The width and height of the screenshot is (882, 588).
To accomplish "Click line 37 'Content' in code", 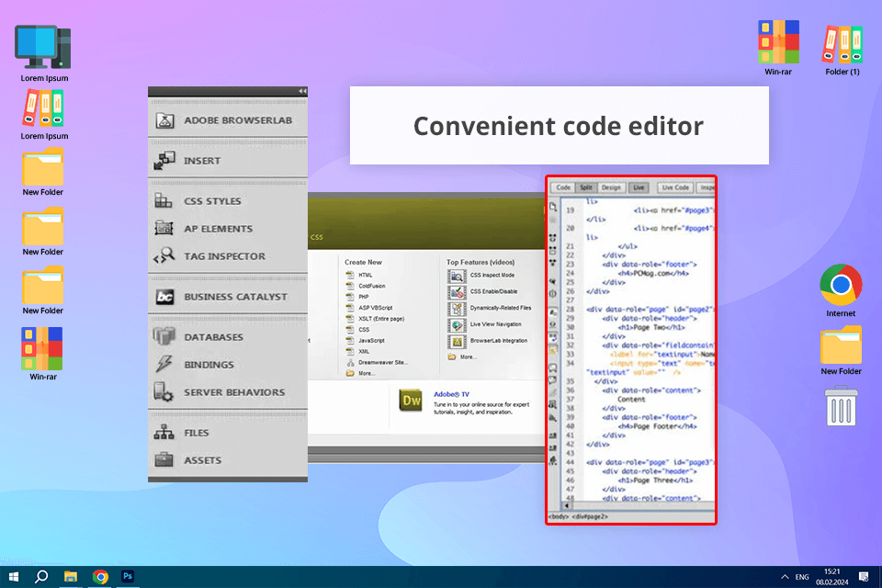I will tap(631, 399).
